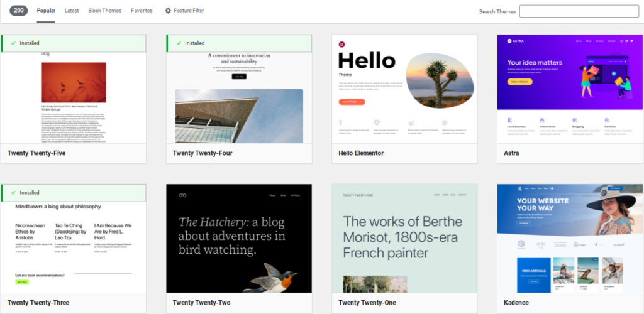Click the Hello Elementor theme name
This screenshot has width=644, height=314.
coord(361,153)
